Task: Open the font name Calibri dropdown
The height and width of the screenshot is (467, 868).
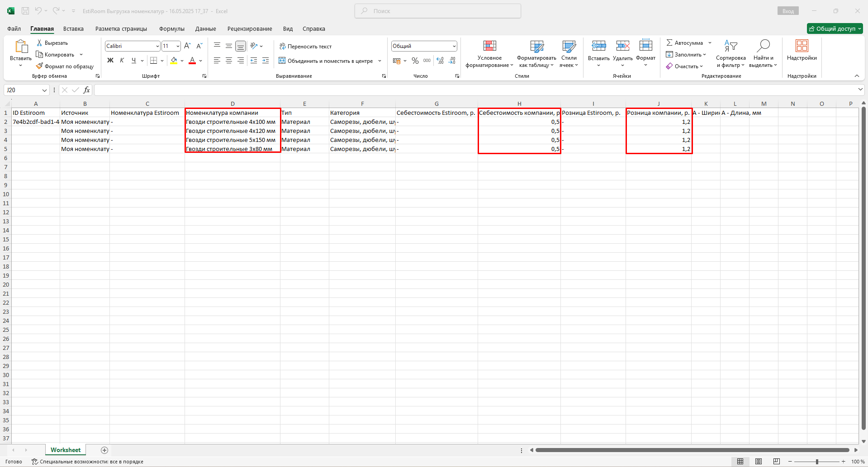Action: click(x=157, y=46)
